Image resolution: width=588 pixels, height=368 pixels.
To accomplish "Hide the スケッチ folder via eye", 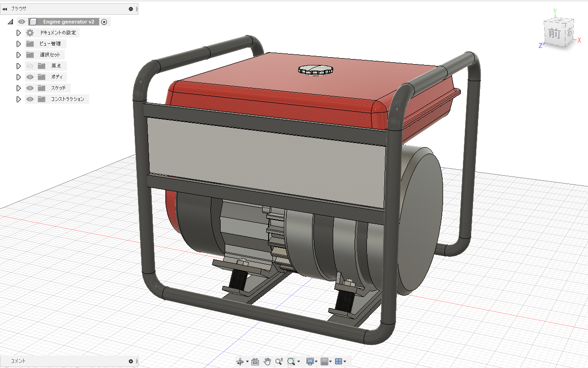I will click(x=30, y=88).
